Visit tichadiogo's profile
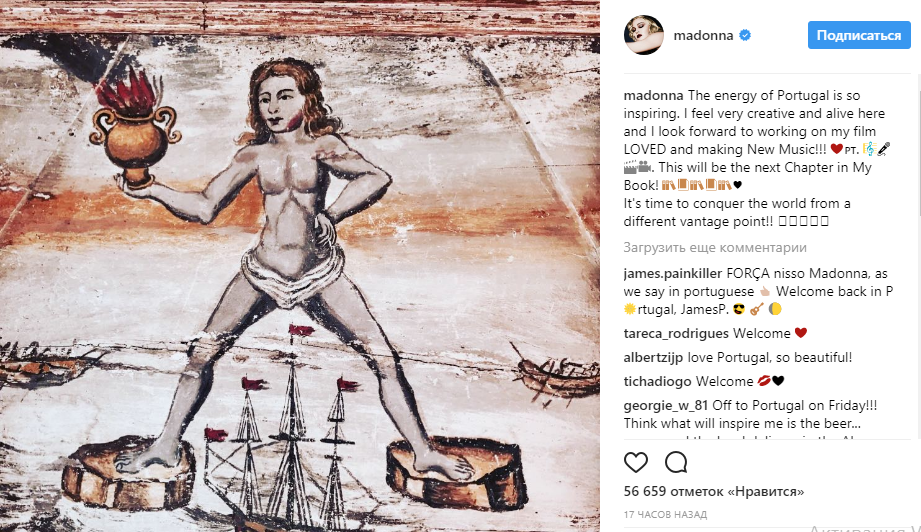 657,382
